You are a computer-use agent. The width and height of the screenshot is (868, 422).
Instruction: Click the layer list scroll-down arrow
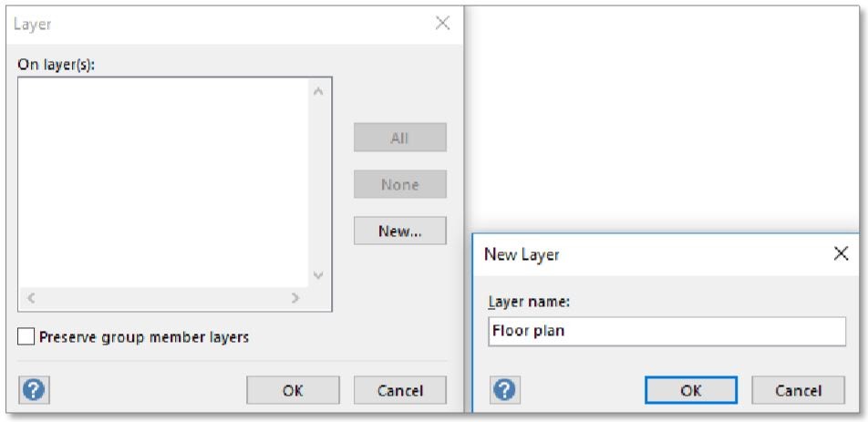[318, 275]
